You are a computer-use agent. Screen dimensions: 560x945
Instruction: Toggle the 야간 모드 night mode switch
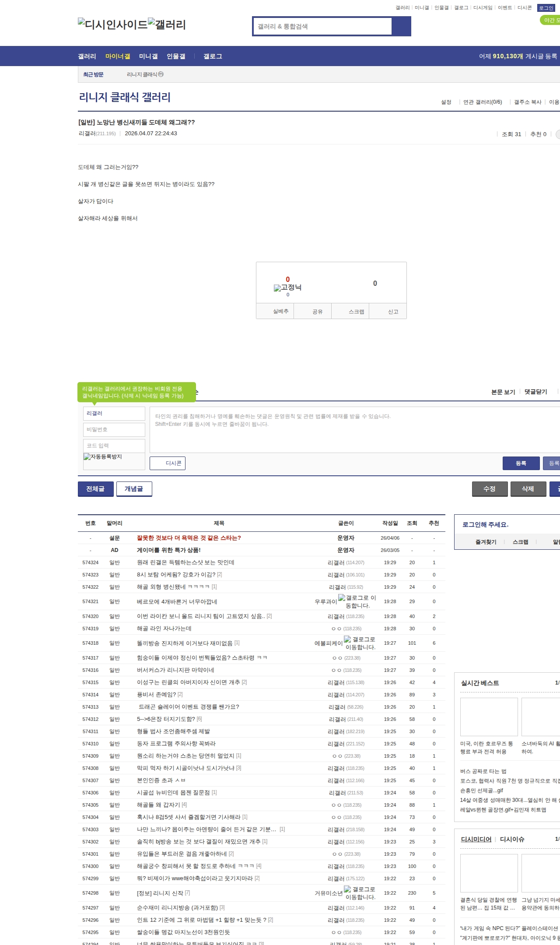click(x=550, y=20)
